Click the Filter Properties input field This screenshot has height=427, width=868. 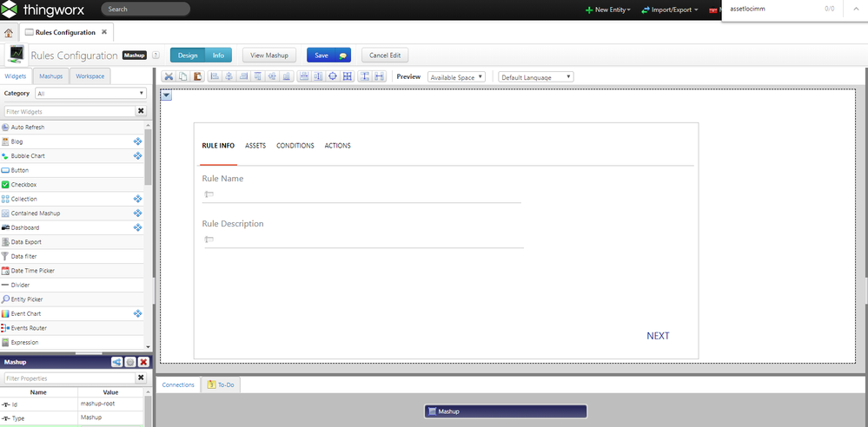pyautogui.click(x=70, y=378)
